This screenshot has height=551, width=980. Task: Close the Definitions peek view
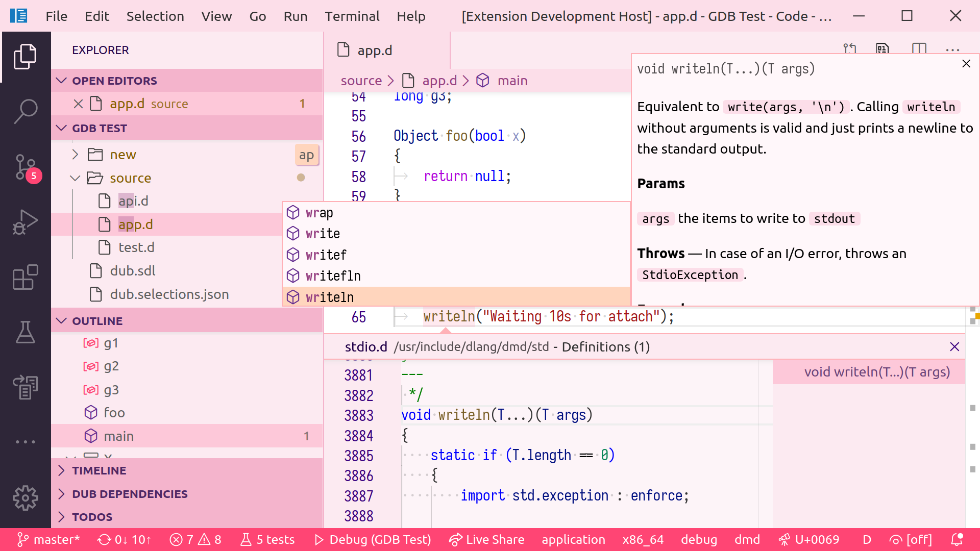[955, 346]
